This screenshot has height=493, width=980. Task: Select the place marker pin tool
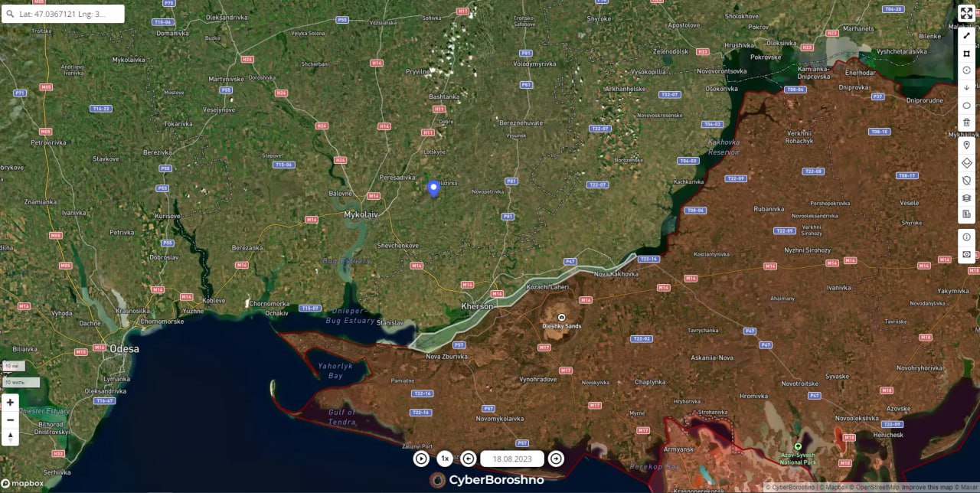pos(966,145)
